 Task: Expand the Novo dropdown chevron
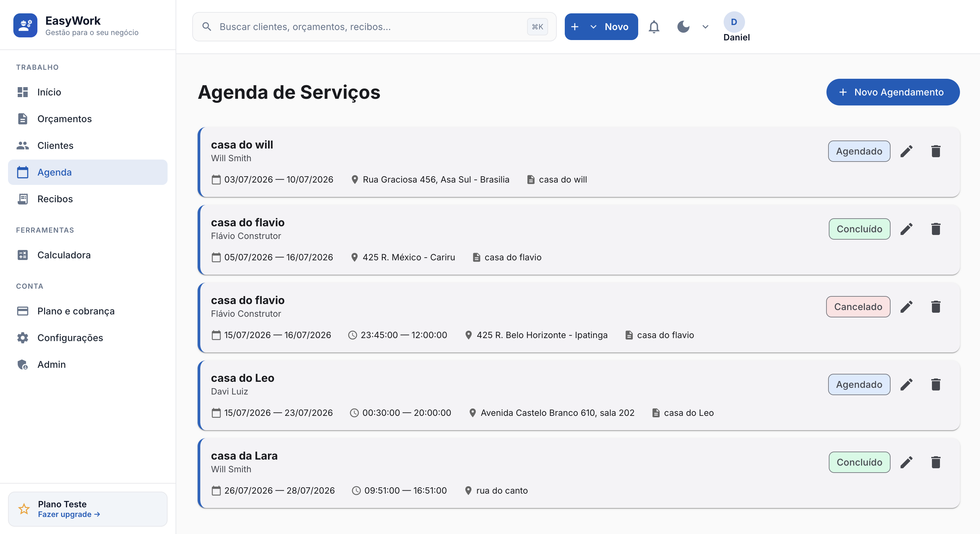point(593,27)
